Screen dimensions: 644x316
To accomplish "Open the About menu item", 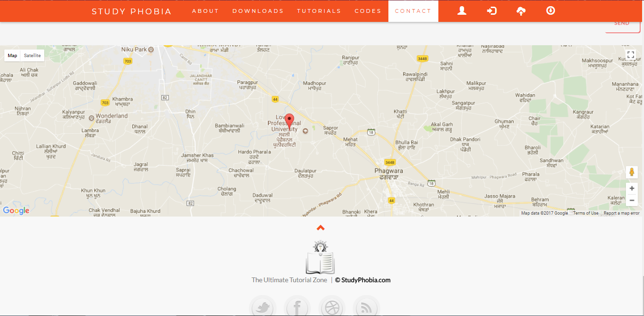I will point(206,11).
